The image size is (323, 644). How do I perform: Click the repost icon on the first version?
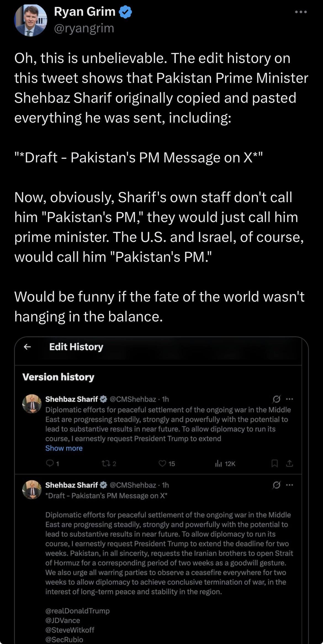tap(106, 464)
